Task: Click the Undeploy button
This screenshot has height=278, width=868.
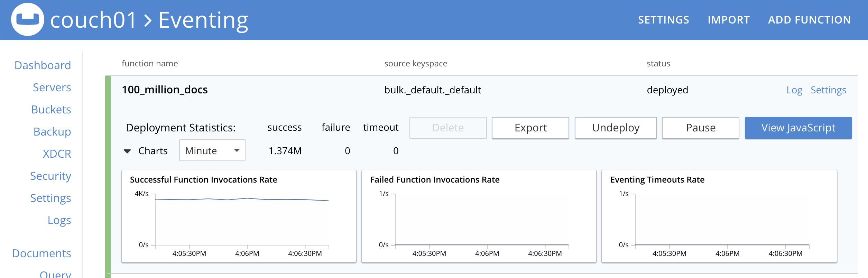Action: point(616,128)
